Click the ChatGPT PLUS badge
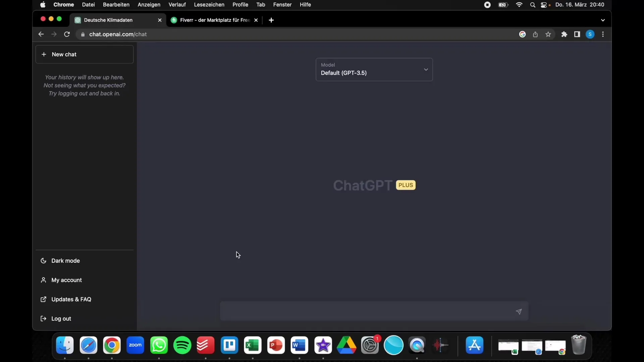The width and height of the screenshot is (644, 362). coord(405,185)
